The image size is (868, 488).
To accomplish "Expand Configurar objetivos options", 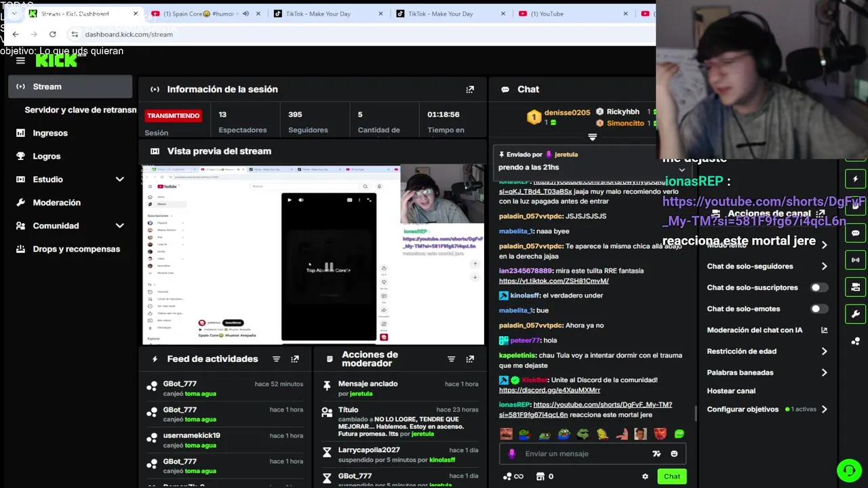I will coord(824,409).
